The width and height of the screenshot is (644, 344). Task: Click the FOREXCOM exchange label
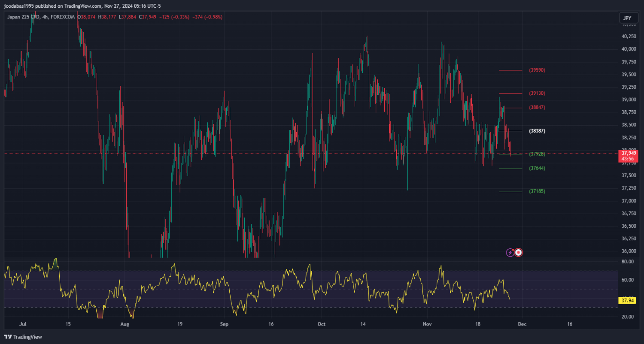coord(63,17)
